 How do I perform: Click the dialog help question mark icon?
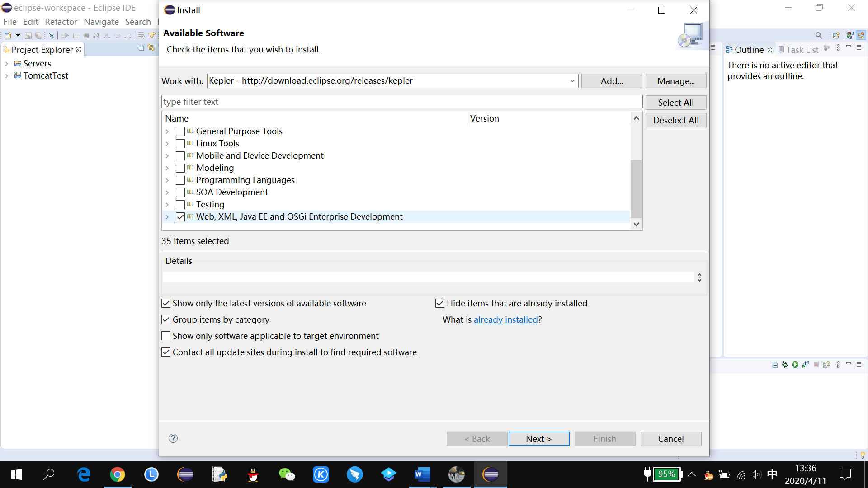point(173,438)
